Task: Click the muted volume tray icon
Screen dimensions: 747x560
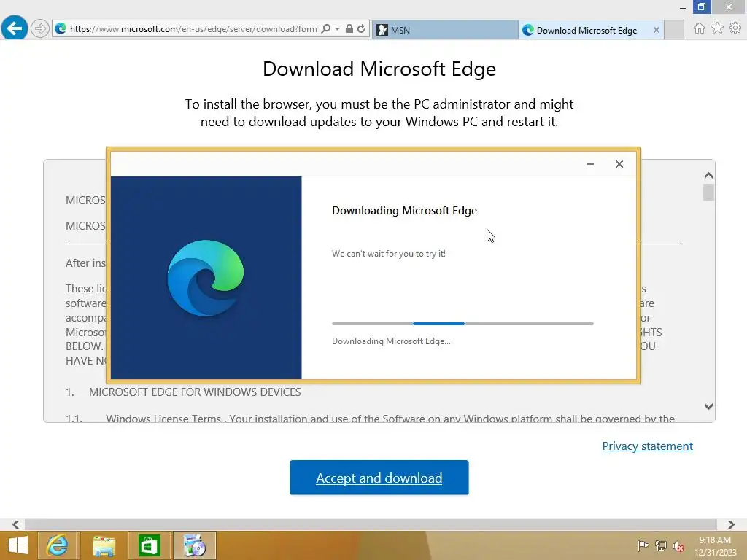Action: (678, 545)
